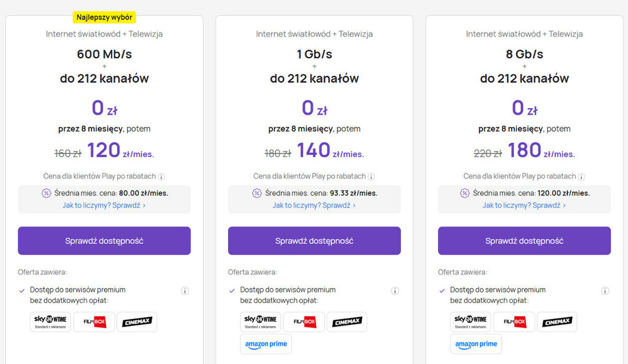Image resolution: width=628 pixels, height=364 pixels.
Task: Click info icon beside 8 Gb/s Play price note
Action: [x=581, y=176]
